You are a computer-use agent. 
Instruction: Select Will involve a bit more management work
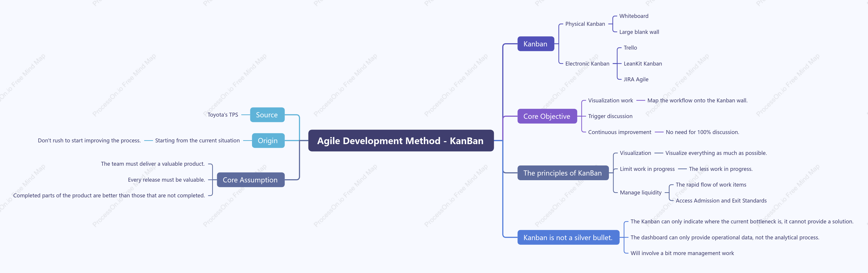[x=682, y=253]
